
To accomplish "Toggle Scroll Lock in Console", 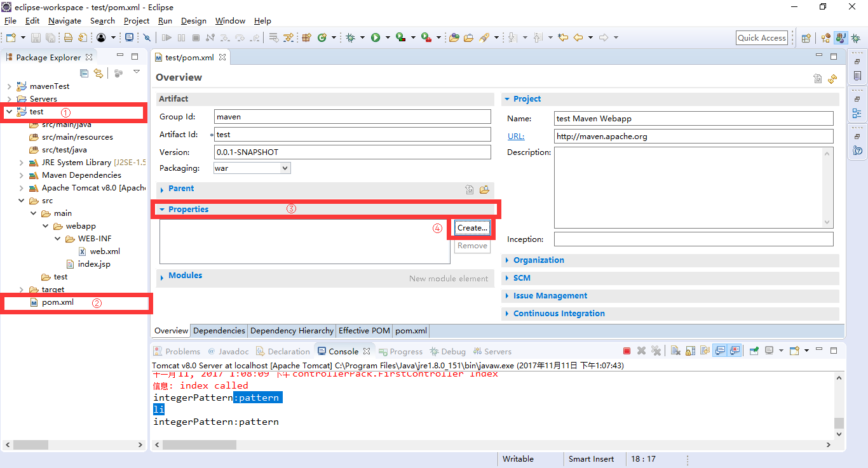I will pyautogui.click(x=690, y=351).
